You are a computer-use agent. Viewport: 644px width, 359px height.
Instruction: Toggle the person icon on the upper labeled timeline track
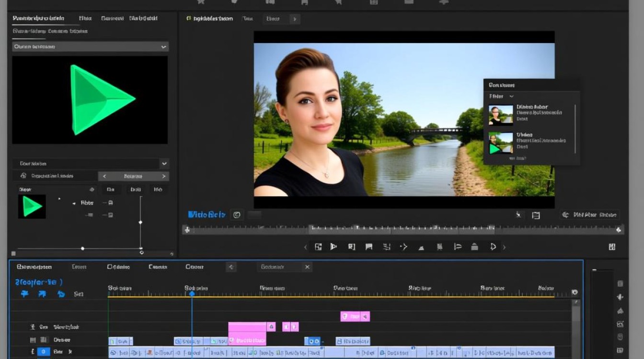tap(33, 327)
